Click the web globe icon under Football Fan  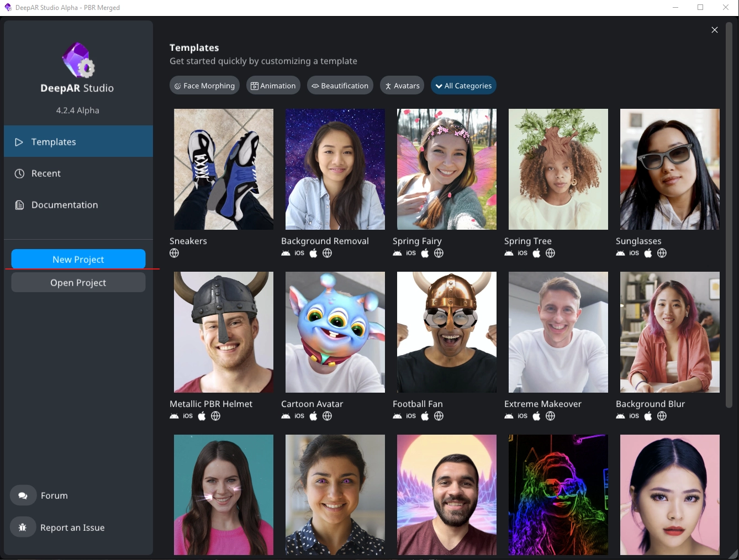coord(439,416)
